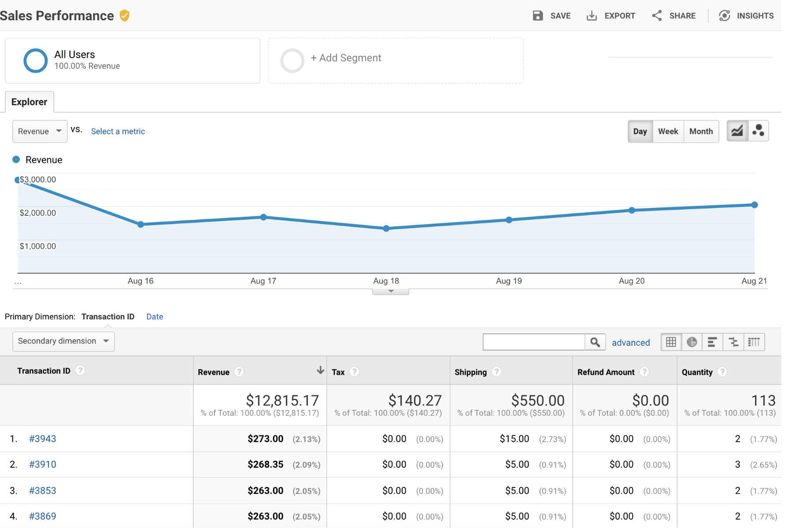Viewport: 792px width, 532px height.
Task: Select the Data table view icon
Action: click(x=671, y=342)
